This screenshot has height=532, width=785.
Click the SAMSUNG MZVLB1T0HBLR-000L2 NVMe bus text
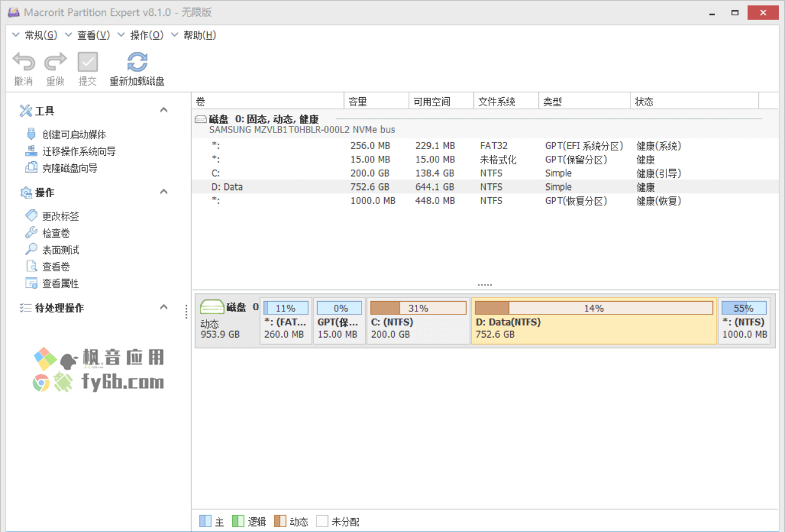(x=302, y=130)
